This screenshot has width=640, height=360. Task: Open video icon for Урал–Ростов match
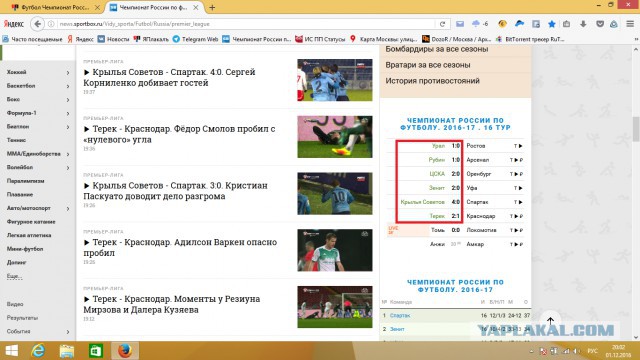(x=520, y=146)
